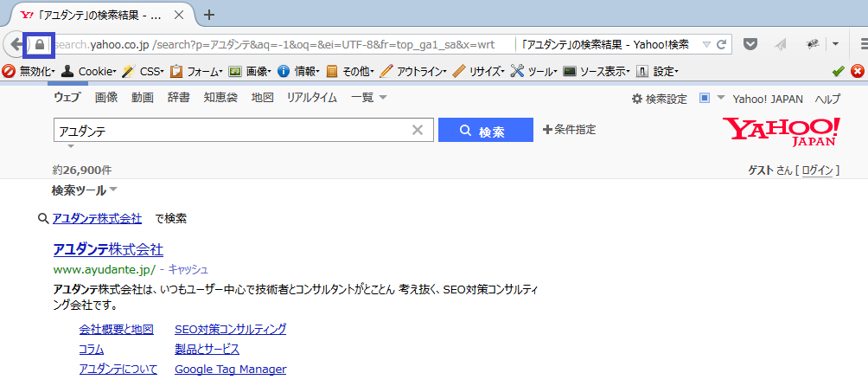Switch to 知恵袋 search tab
This screenshot has width=868, height=386.
pyautogui.click(x=220, y=98)
